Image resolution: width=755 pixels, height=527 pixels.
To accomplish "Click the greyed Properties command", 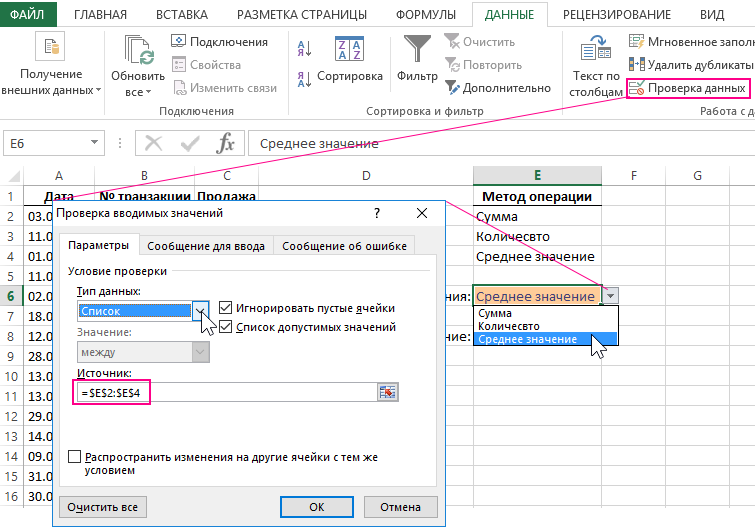I will [207, 65].
